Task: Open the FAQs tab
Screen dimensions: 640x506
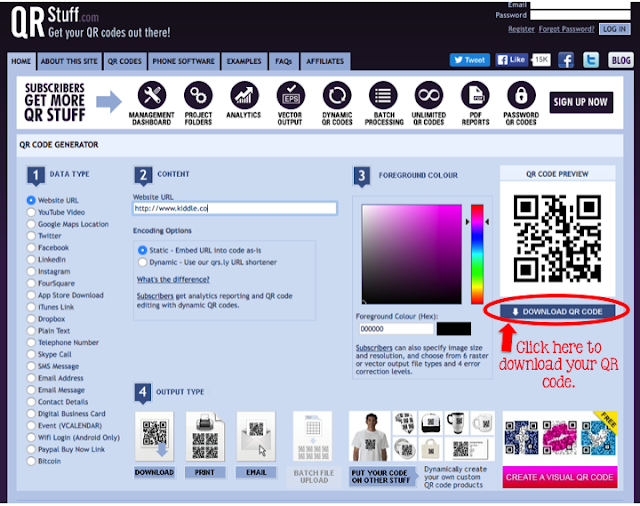Action: (283, 62)
